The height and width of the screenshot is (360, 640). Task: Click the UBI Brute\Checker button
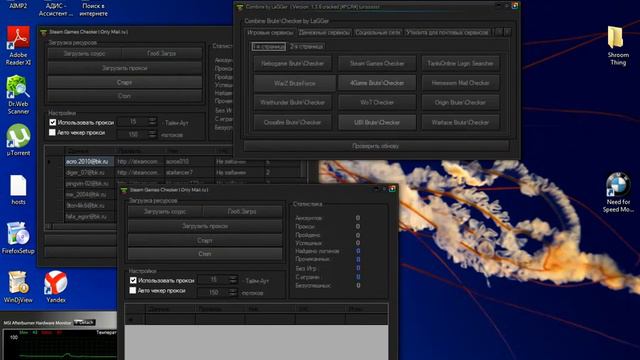click(377, 122)
